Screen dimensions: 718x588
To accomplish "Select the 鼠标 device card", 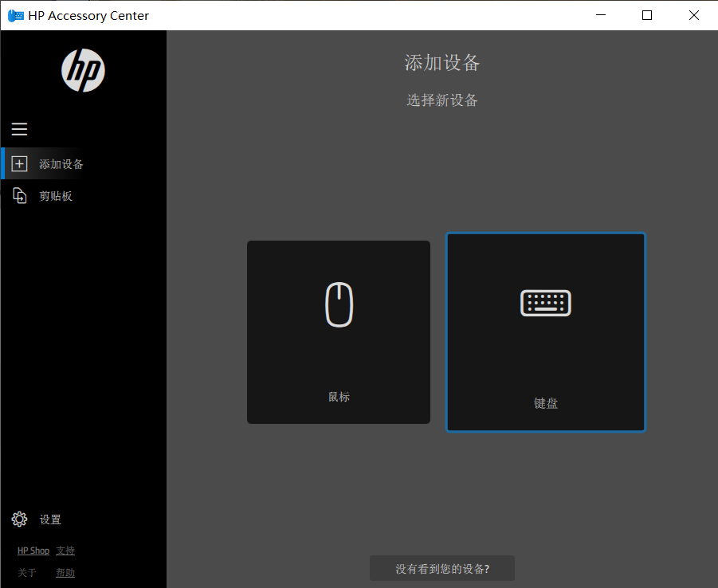I will (339, 332).
